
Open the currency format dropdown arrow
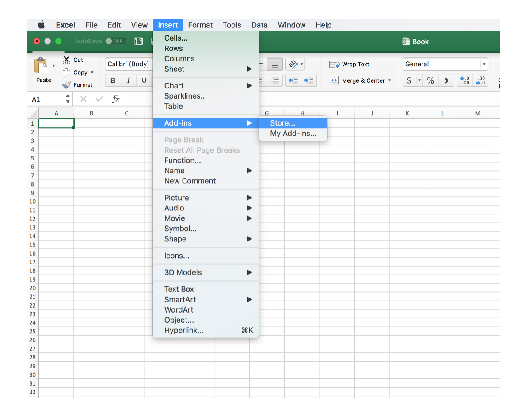click(x=419, y=80)
